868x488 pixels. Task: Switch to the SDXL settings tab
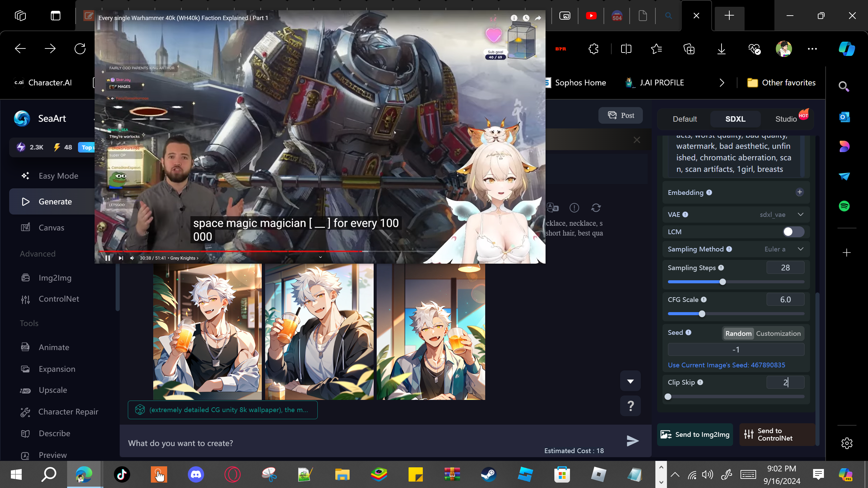735,119
